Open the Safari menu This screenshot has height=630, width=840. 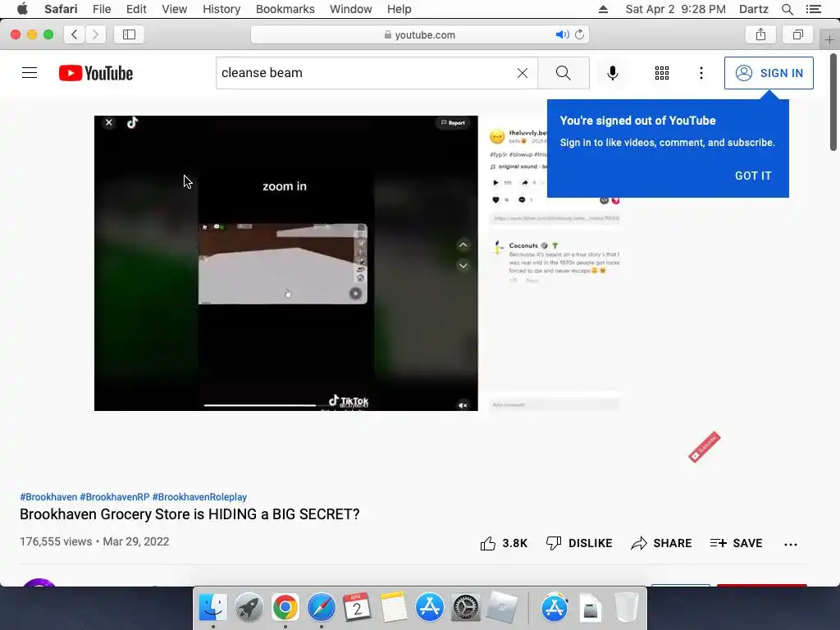coord(61,9)
